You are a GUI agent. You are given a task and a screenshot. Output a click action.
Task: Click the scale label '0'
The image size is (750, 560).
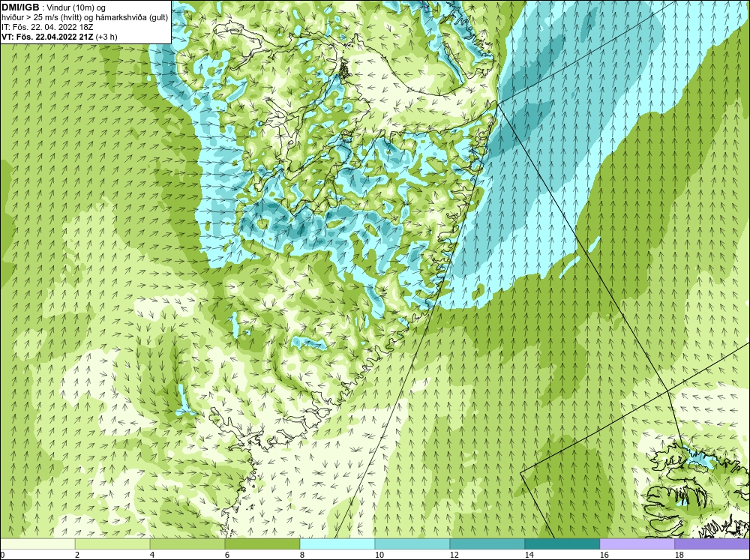pos(2,555)
